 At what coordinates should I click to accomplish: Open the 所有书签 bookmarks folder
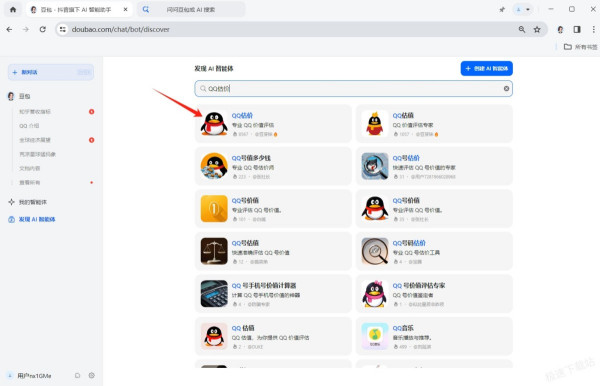pos(580,47)
